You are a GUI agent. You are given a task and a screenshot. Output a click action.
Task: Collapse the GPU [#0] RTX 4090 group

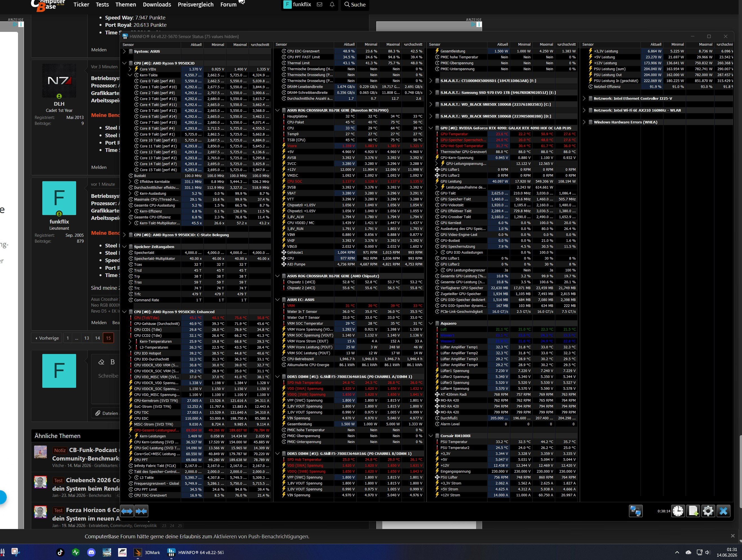point(431,128)
